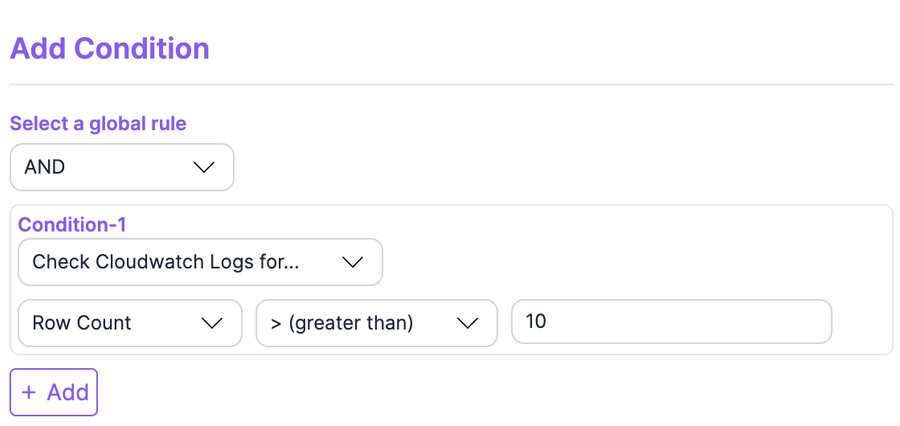The width and height of the screenshot is (900, 426).
Task: Click the Add text in the button
Action: [x=68, y=392]
